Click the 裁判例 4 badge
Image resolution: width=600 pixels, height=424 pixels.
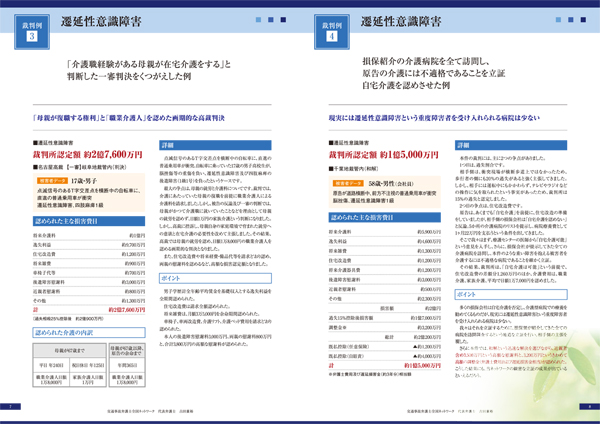(332, 32)
